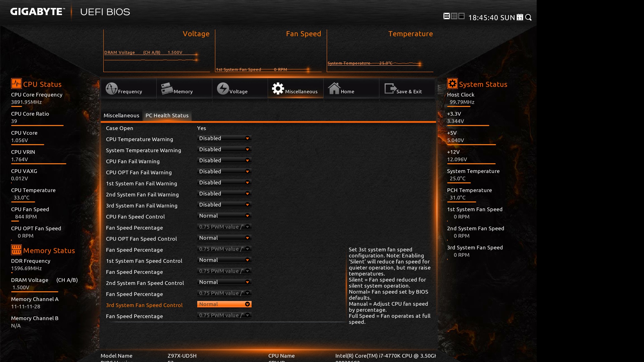Select the PC Health Status tab

[x=167, y=115]
